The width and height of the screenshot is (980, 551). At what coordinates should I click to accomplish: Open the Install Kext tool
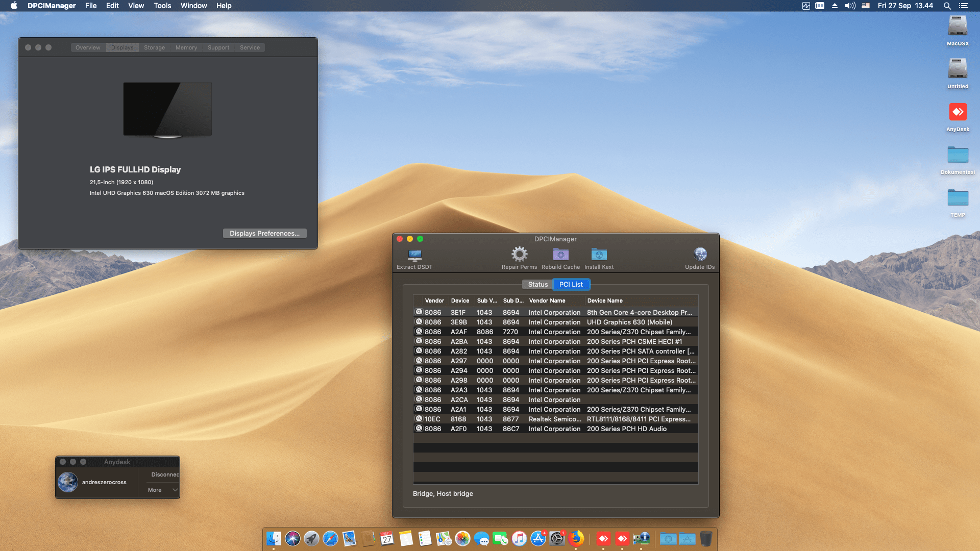tap(599, 259)
